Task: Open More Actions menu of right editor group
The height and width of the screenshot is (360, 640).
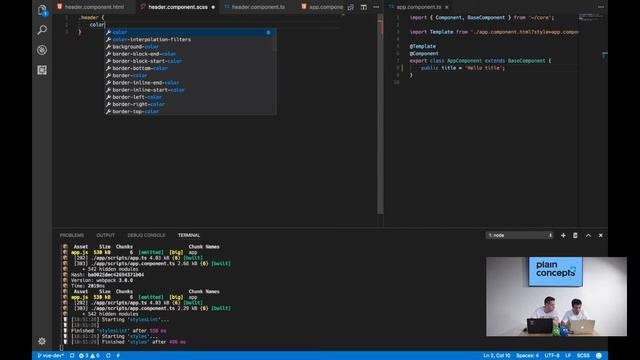Action: pos(601,7)
